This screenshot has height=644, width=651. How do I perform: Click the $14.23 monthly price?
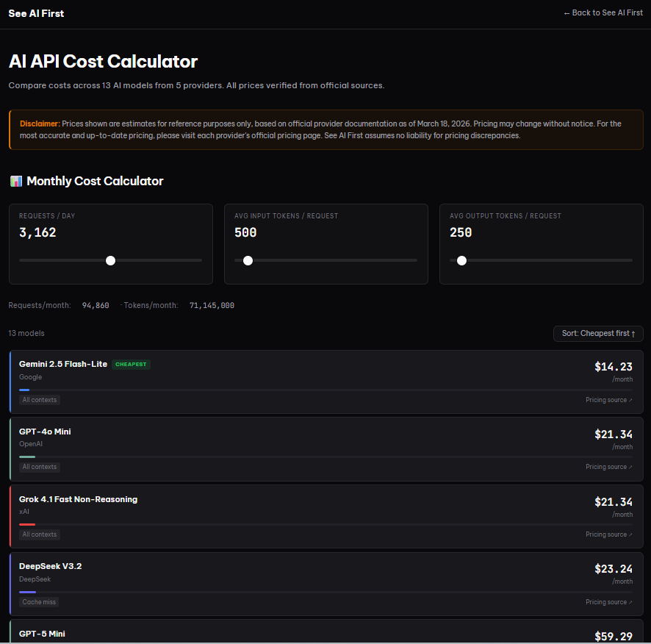click(x=614, y=367)
